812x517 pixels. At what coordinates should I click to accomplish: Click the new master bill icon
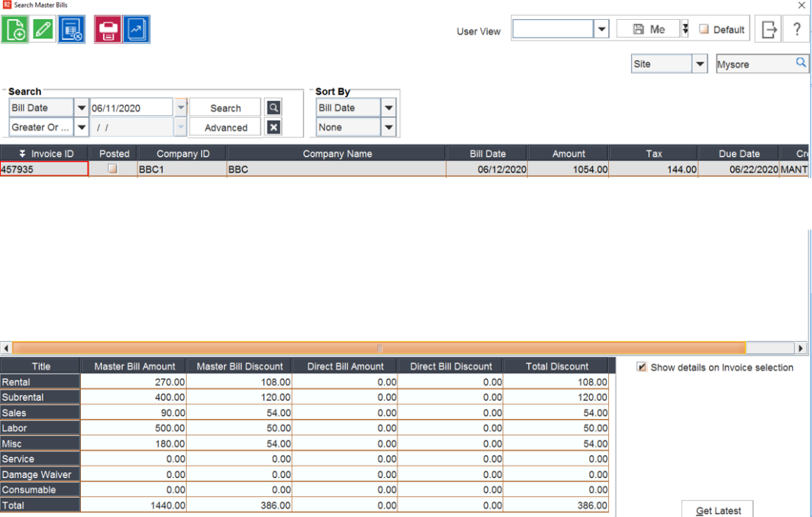coord(15,29)
